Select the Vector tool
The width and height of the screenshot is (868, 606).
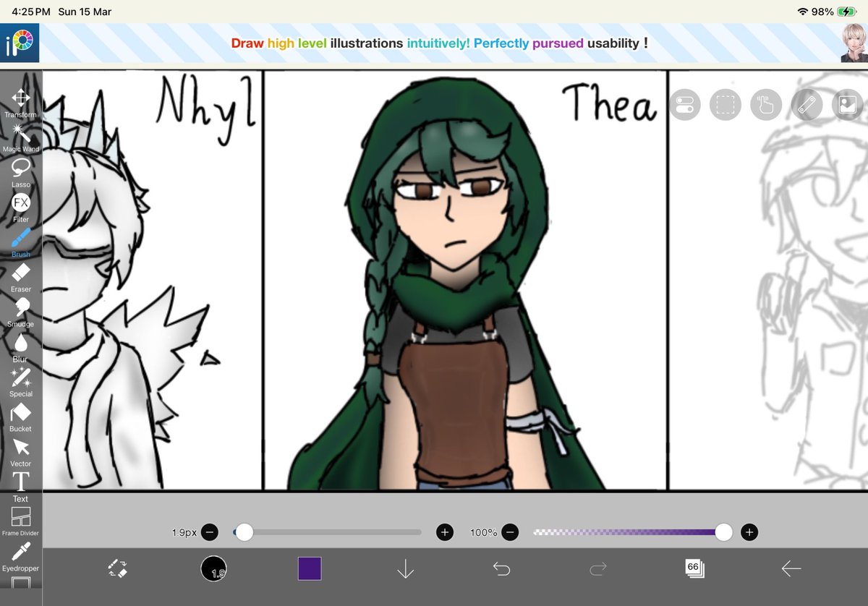[20, 452]
